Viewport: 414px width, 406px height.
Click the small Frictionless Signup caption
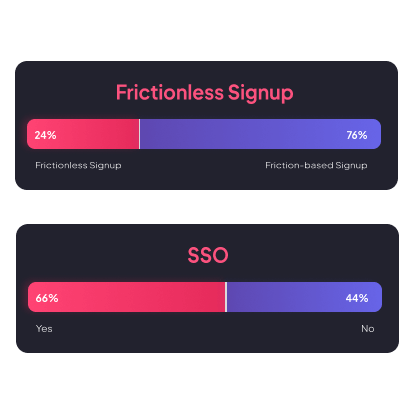point(78,165)
